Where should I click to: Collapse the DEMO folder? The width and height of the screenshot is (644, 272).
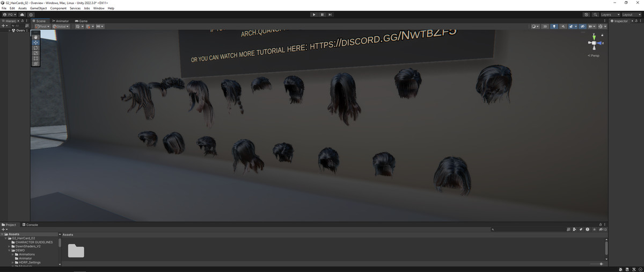pyautogui.click(x=9, y=250)
